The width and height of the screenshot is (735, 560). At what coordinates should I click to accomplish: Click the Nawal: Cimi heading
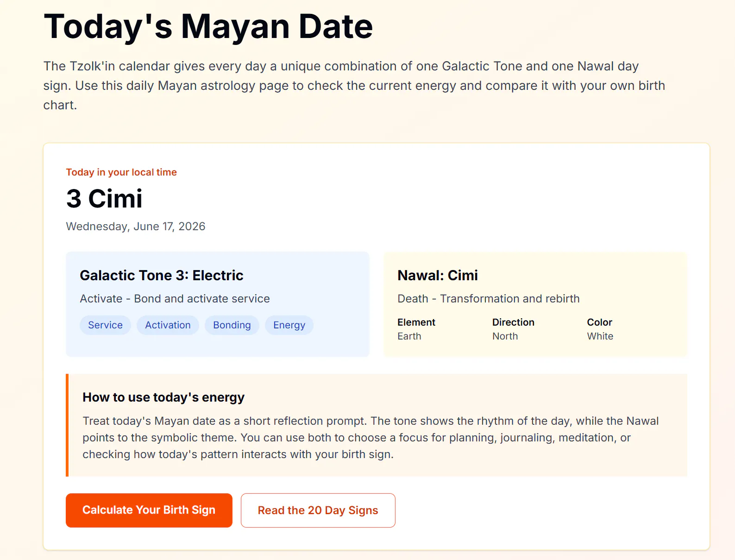tap(438, 276)
